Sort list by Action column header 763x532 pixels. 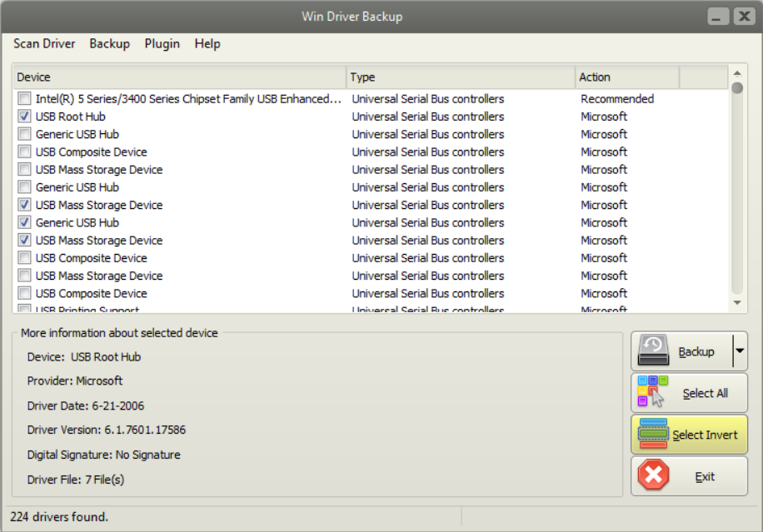click(x=626, y=77)
